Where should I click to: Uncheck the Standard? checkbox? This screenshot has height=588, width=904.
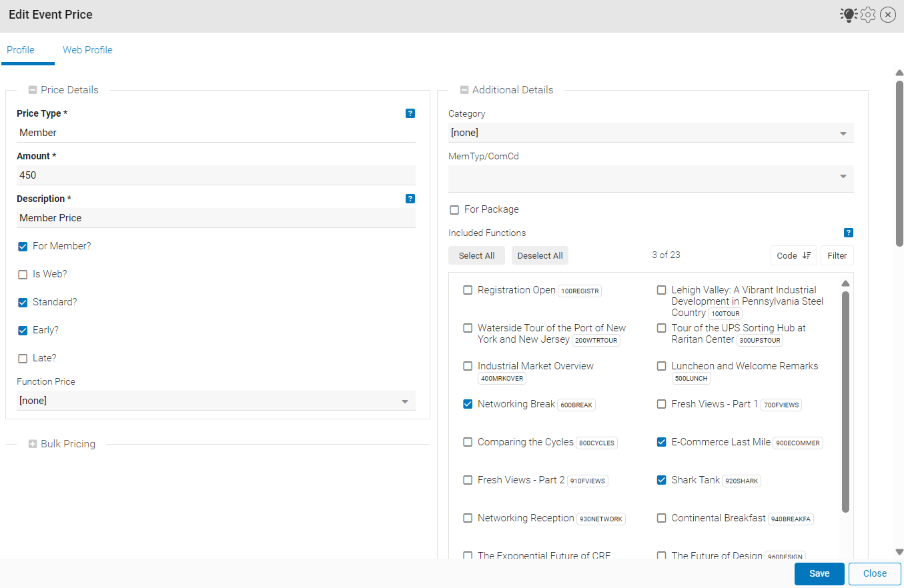point(23,303)
